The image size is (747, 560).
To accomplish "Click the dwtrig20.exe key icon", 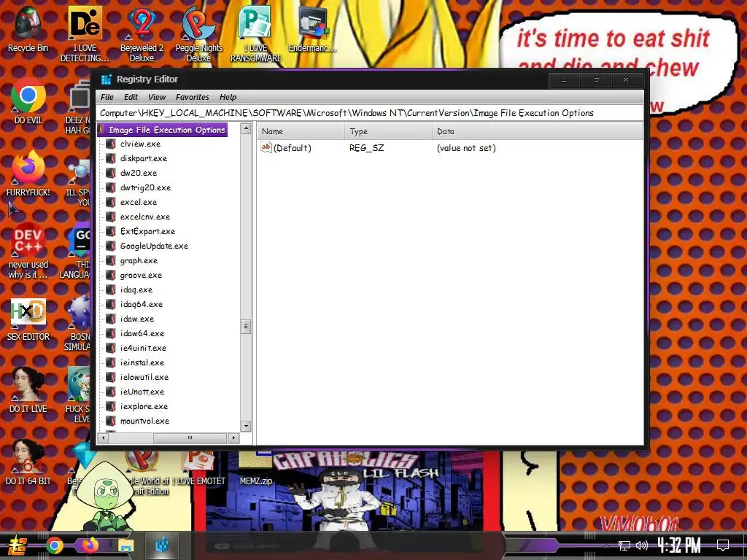I will click(x=111, y=187).
